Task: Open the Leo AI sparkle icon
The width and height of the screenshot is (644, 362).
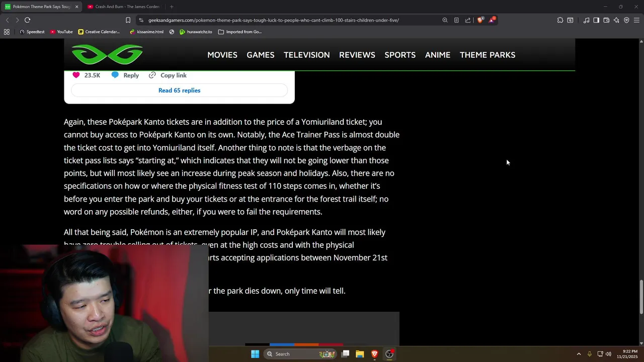Action: [616, 20]
